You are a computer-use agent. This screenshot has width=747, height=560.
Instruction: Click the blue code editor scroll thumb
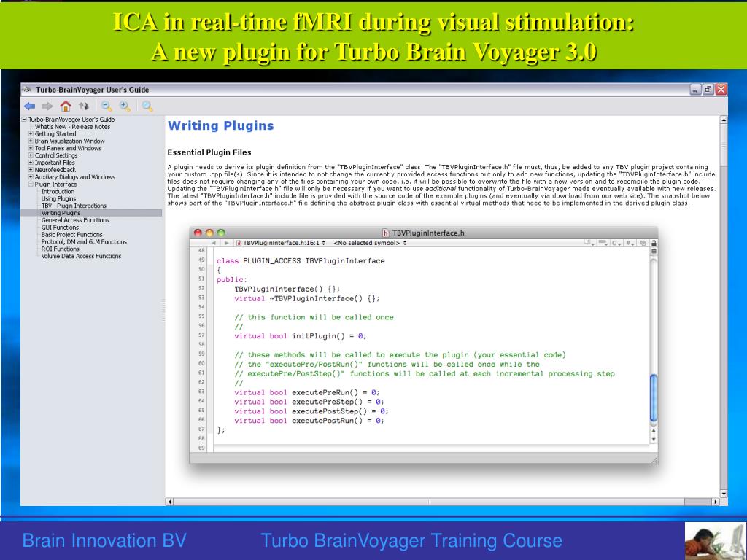(x=654, y=398)
